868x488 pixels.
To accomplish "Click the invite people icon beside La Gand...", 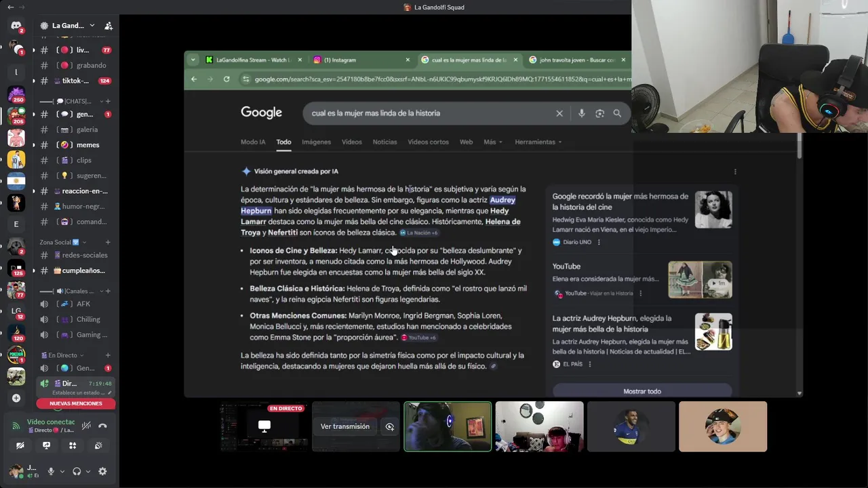I will coord(108,26).
